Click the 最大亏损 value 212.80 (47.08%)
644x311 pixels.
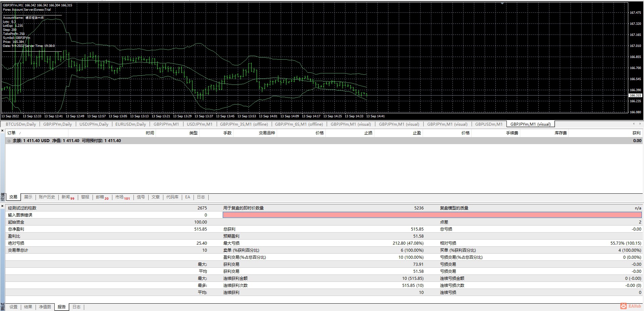point(408,243)
